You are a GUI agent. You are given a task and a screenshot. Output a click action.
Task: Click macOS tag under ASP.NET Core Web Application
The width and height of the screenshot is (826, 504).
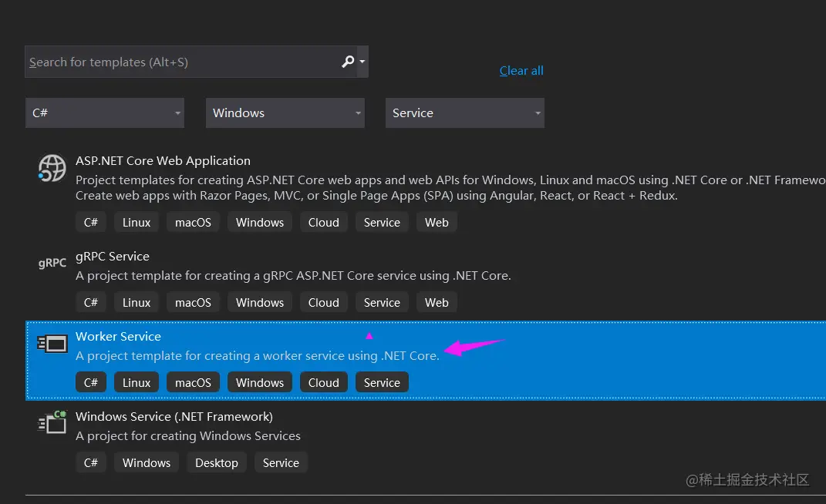click(x=193, y=222)
